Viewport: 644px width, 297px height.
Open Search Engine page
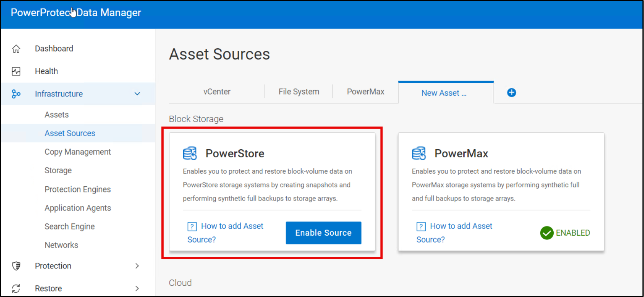(69, 226)
